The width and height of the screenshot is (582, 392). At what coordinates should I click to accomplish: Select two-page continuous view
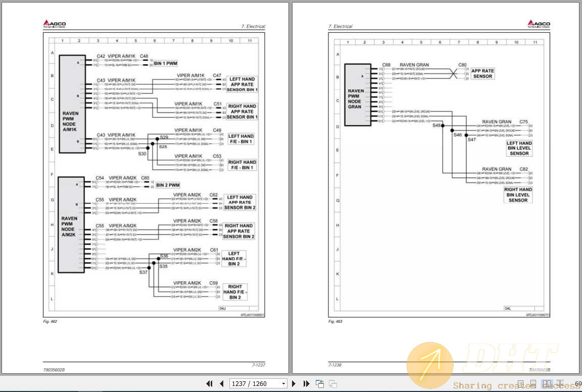coord(560,383)
